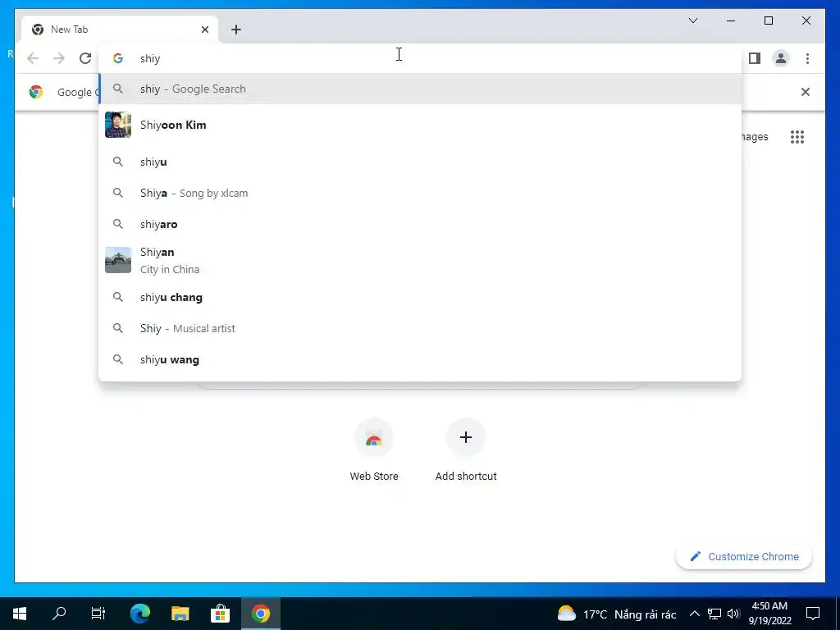The image size is (840, 630).
Task: Open the Web Store shortcut
Action: (x=374, y=451)
